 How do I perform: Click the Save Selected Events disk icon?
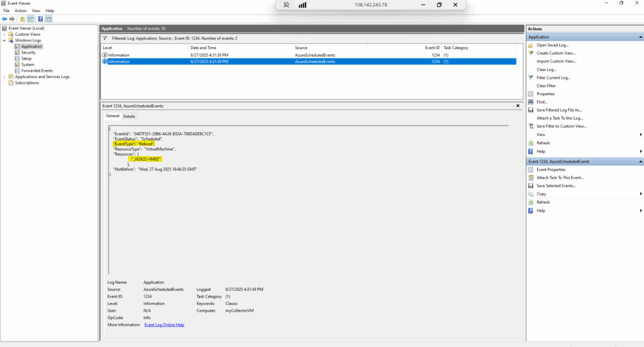click(531, 186)
